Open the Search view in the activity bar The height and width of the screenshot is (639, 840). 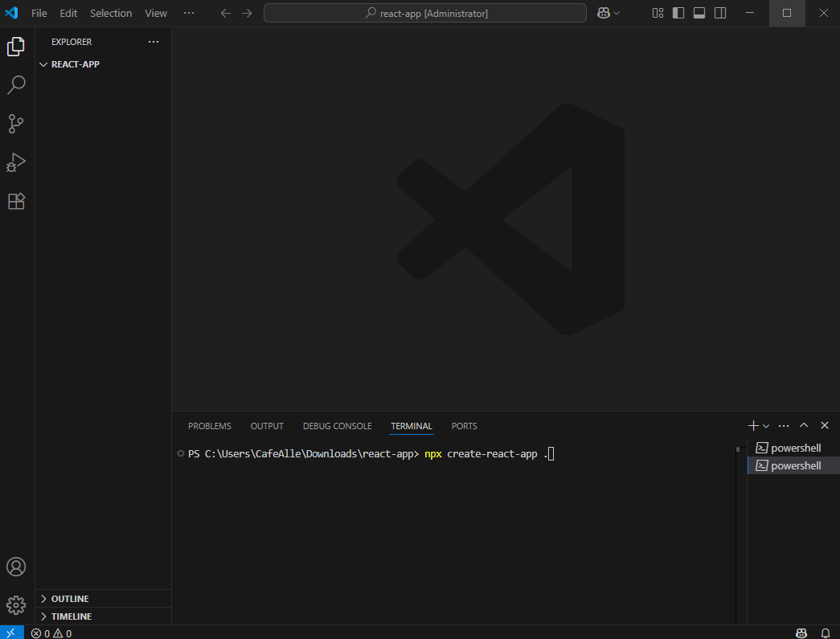(16, 84)
